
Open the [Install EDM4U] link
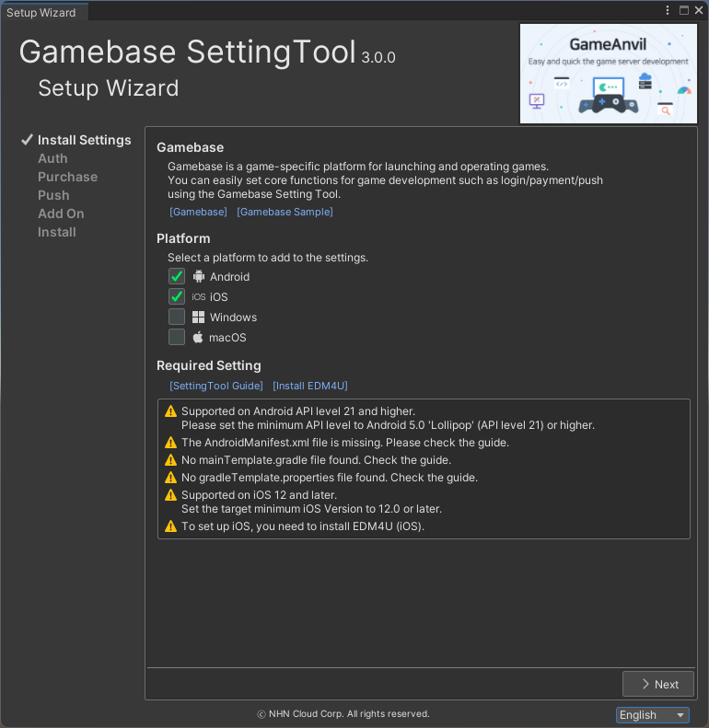310,386
